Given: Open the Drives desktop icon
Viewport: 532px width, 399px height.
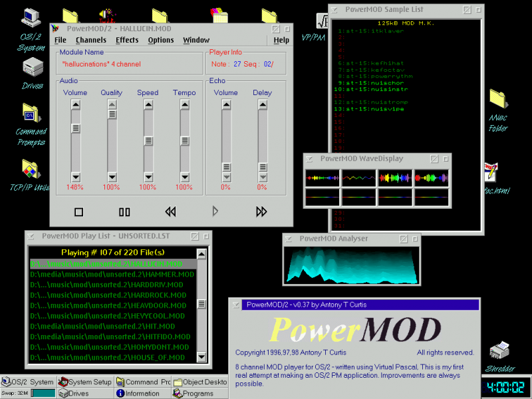Looking at the screenshot, I should [33, 67].
